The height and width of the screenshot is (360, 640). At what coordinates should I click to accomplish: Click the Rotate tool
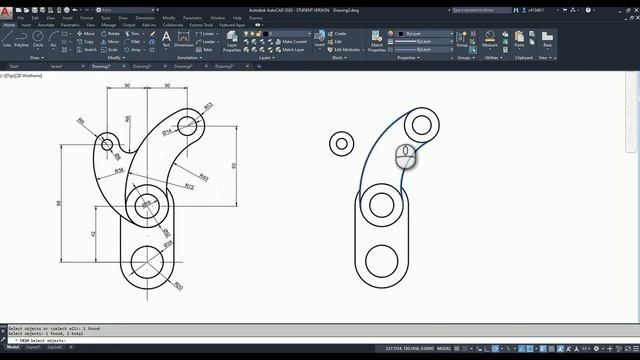(x=111, y=33)
